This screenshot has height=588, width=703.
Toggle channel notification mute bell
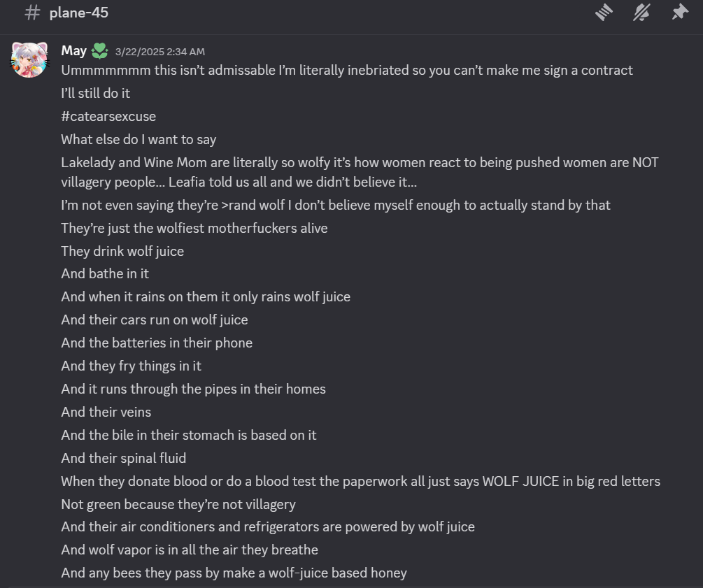[641, 13]
